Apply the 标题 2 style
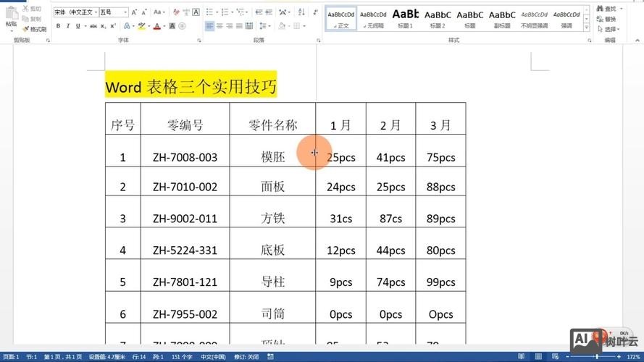The width and height of the screenshot is (644, 362). coord(438,19)
